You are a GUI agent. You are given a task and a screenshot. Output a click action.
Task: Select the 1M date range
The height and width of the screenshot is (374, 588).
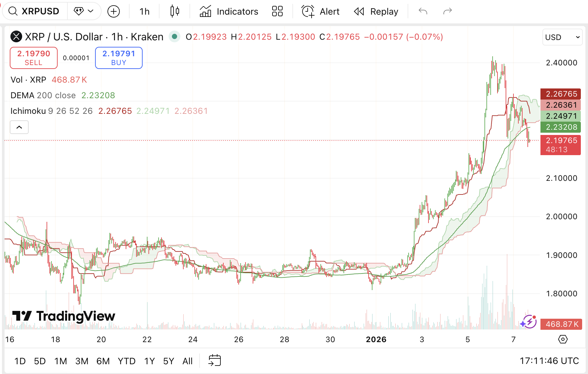[61, 361]
